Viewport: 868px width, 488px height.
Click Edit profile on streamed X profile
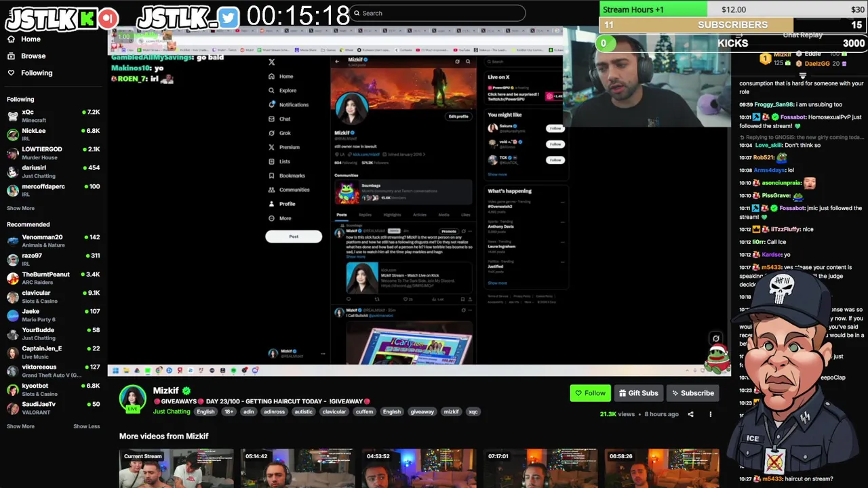tap(458, 116)
